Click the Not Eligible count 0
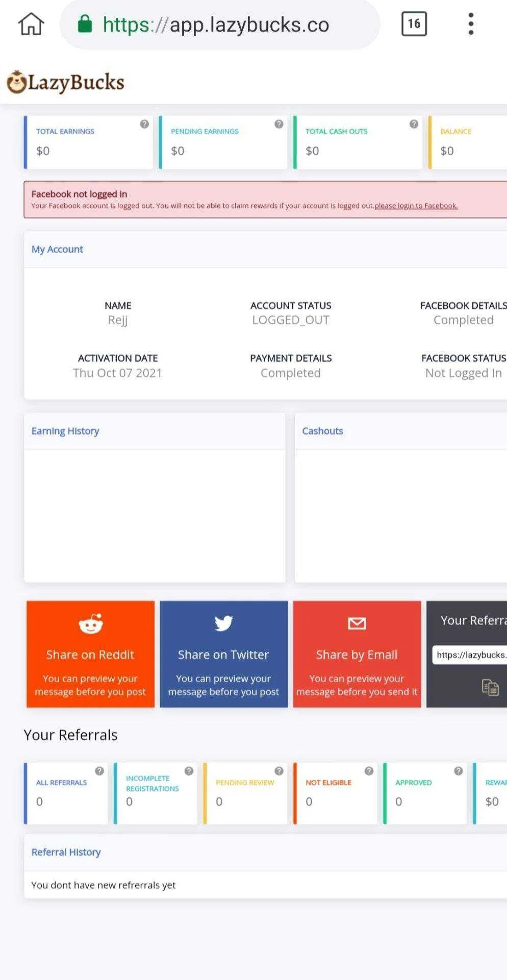507x980 pixels. 309,802
